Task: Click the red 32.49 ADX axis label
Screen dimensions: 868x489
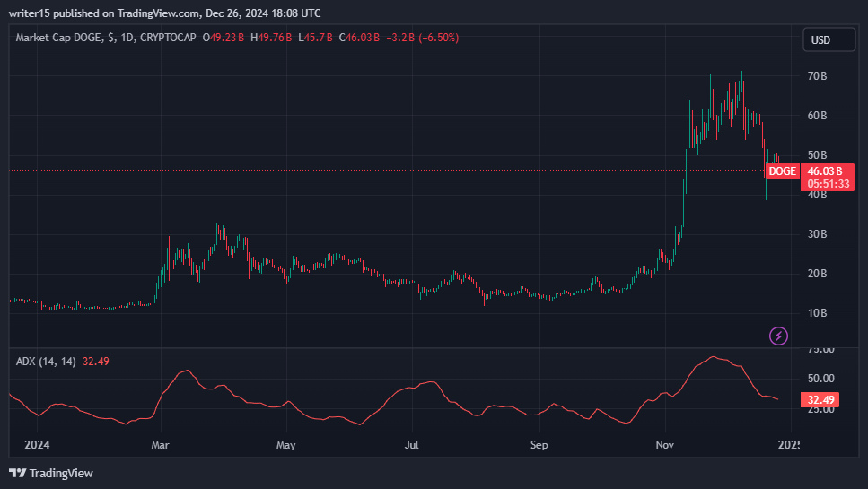Action: [820, 399]
